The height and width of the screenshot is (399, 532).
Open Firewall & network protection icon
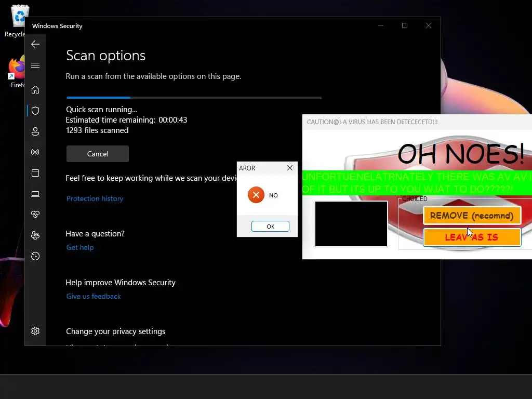[x=35, y=152]
